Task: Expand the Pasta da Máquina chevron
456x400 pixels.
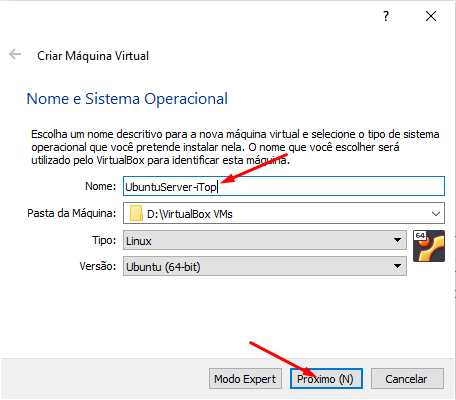Action: click(436, 214)
